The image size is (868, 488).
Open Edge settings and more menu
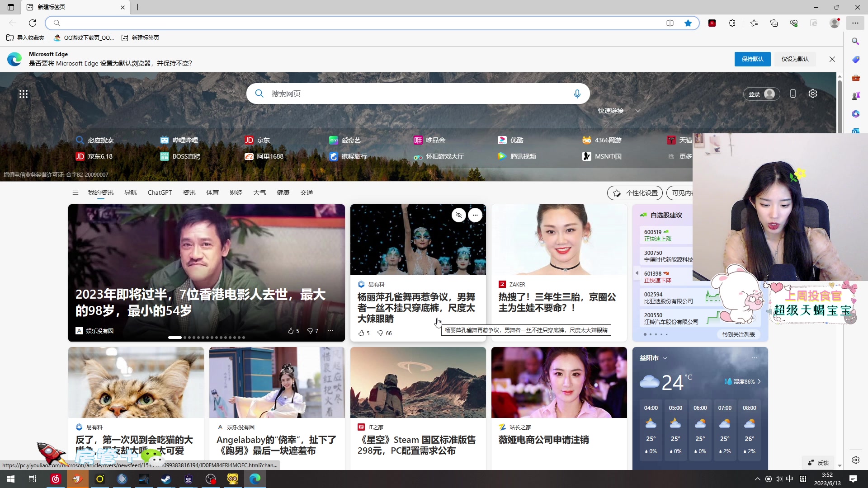coord(855,23)
